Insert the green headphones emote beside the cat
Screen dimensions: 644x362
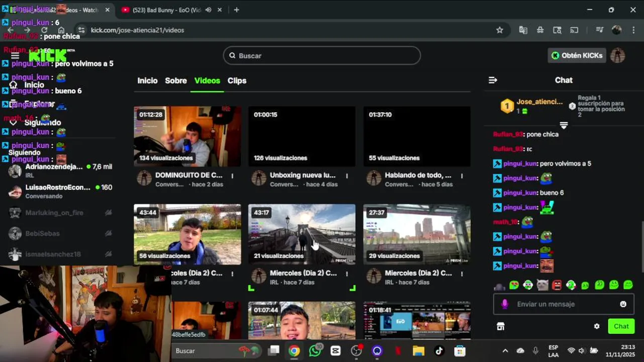528,285
